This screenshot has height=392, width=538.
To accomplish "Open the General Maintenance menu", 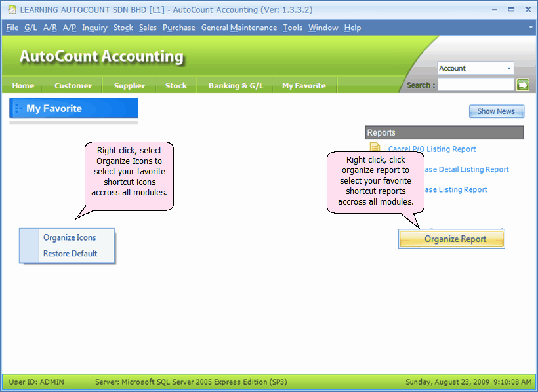I will pyautogui.click(x=239, y=28).
